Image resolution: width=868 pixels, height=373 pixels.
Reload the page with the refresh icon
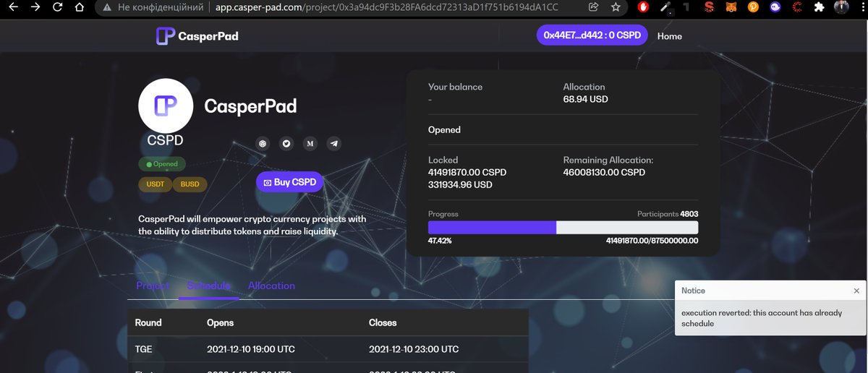pos(57,8)
